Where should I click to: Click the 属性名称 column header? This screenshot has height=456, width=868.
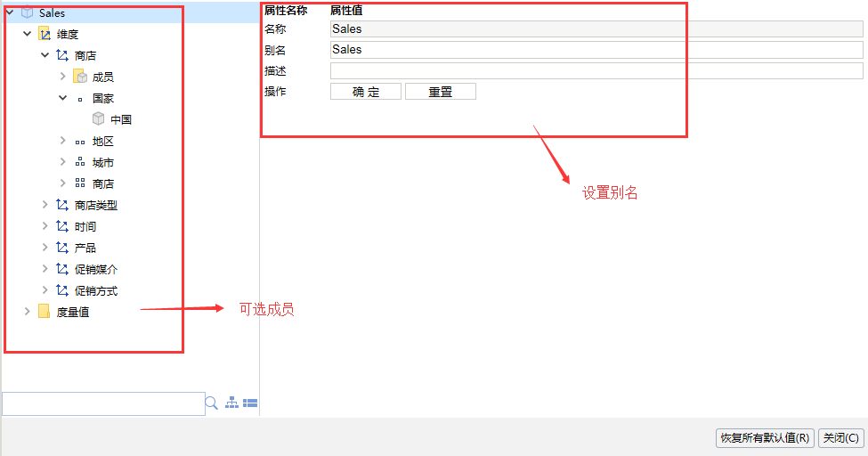286,10
